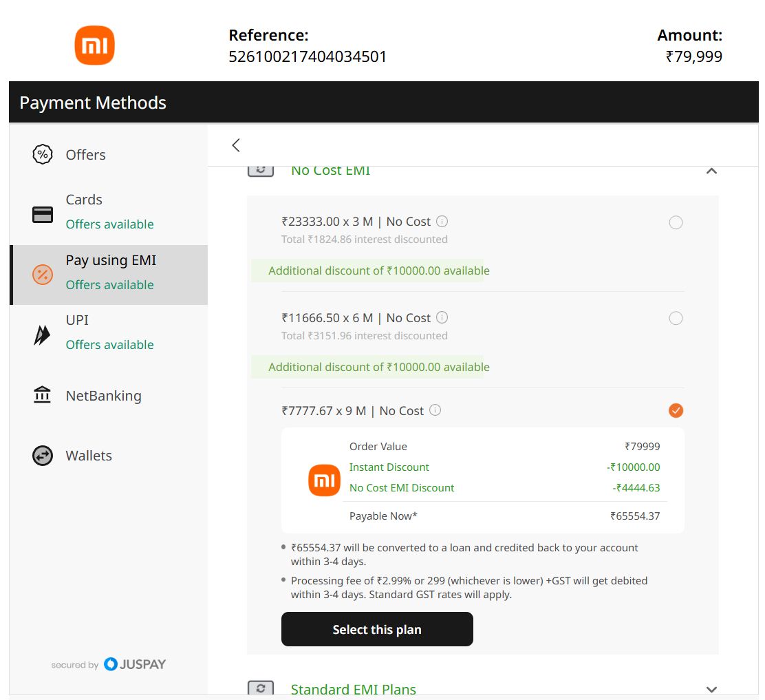Click Total ₹1824.86 interest discounted text

[365, 240]
